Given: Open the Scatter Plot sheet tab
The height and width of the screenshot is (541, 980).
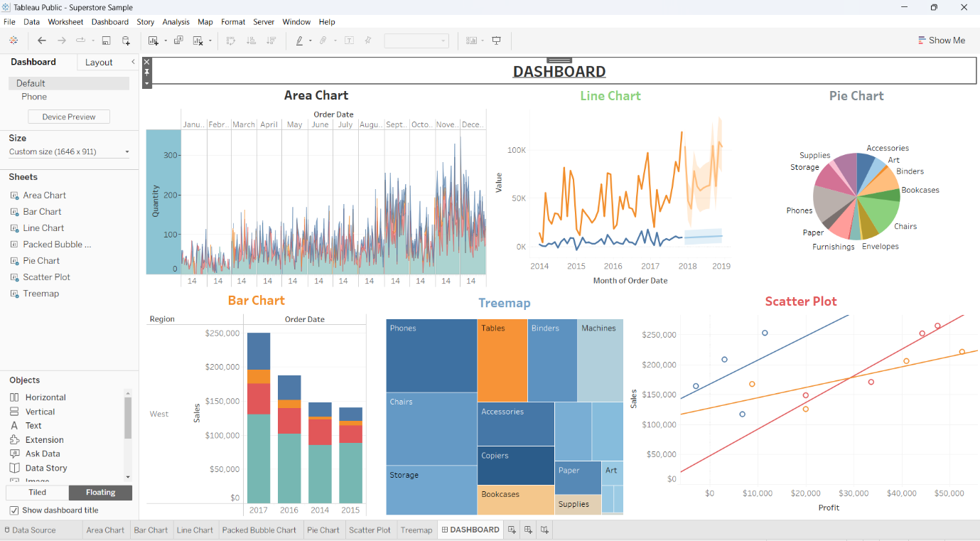Looking at the screenshot, I should [x=370, y=530].
